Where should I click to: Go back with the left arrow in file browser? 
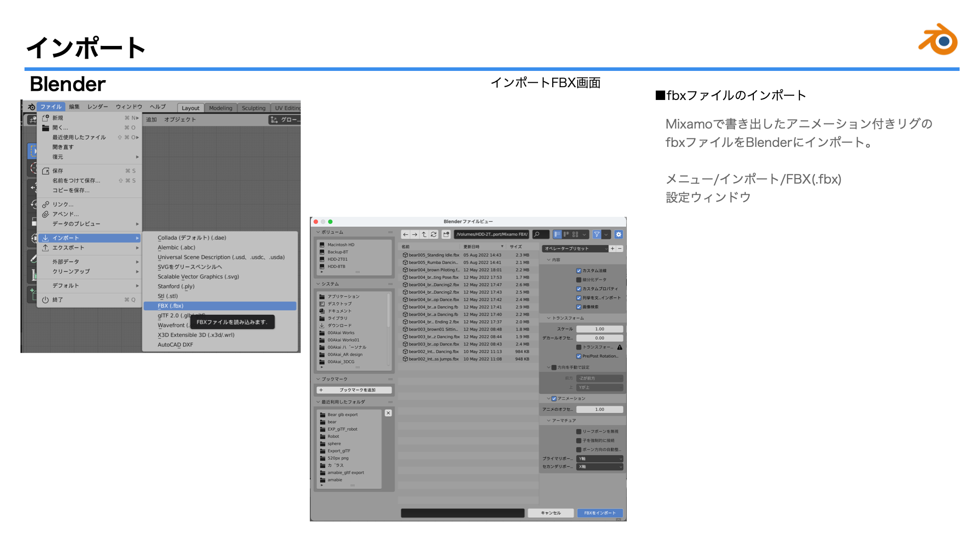(405, 235)
